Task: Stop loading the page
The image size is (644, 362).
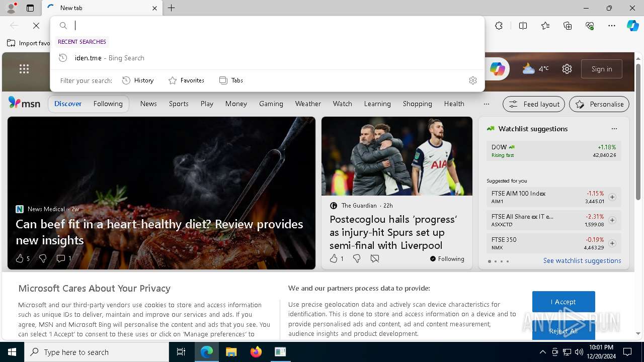Action: point(36,26)
